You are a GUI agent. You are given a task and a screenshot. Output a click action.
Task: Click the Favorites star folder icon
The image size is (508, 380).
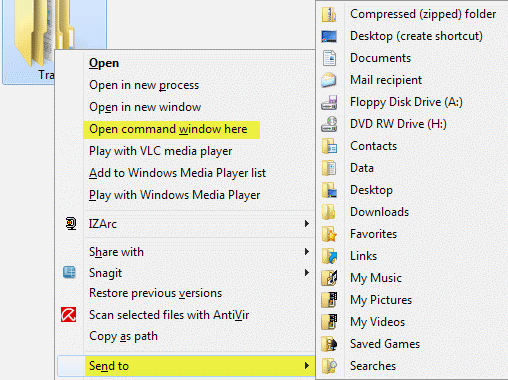click(329, 234)
